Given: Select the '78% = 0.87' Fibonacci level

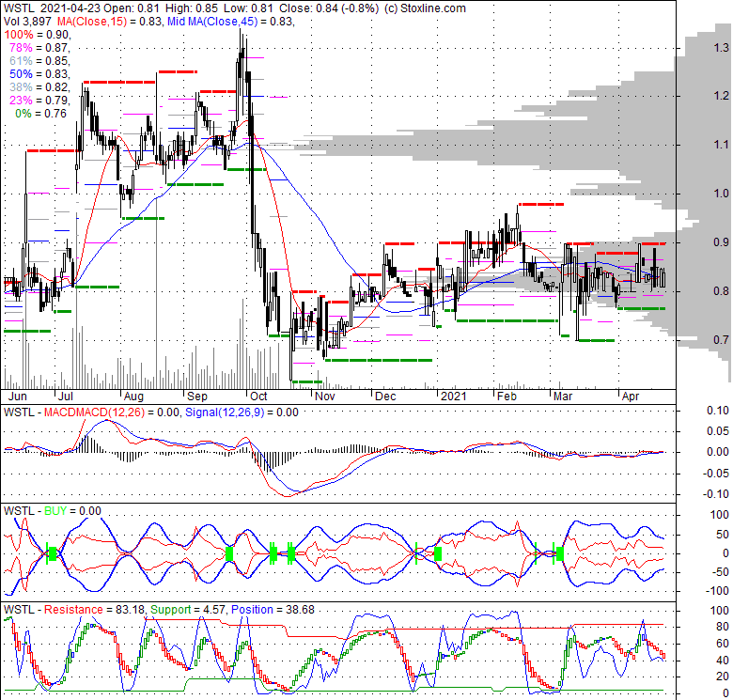Looking at the screenshot, I should [39, 48].
